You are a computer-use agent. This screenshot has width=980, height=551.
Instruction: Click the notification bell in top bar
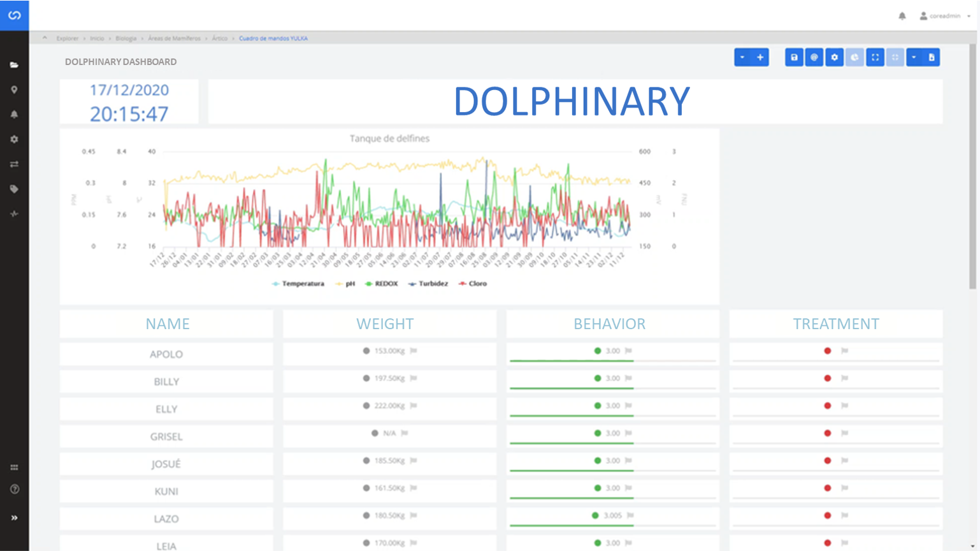click(x=902, y=16)
